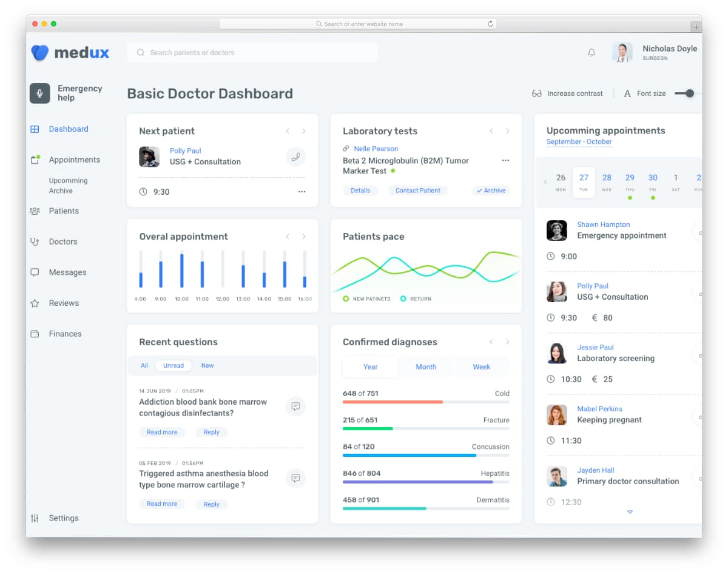Open the Laboratory tests options menu
This screenshot has height=574, width=728.
pos(506,160)
